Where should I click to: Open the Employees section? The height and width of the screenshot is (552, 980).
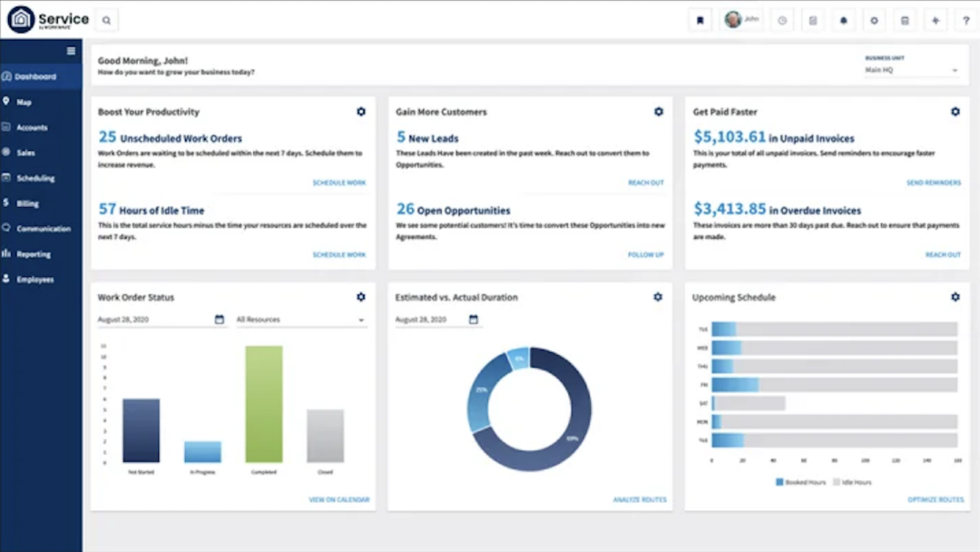[x=38, y=280]
